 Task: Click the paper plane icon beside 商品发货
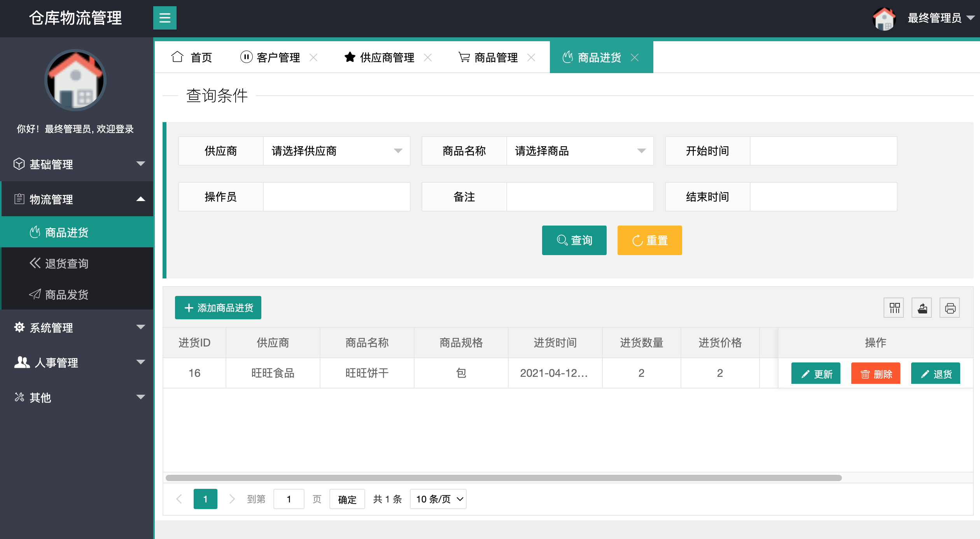pos(35,294)
